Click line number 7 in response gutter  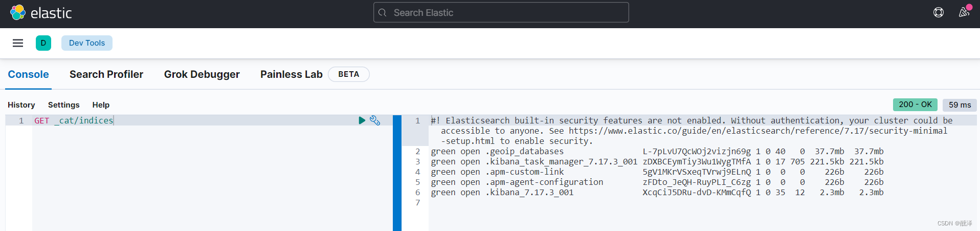[418, 203]
